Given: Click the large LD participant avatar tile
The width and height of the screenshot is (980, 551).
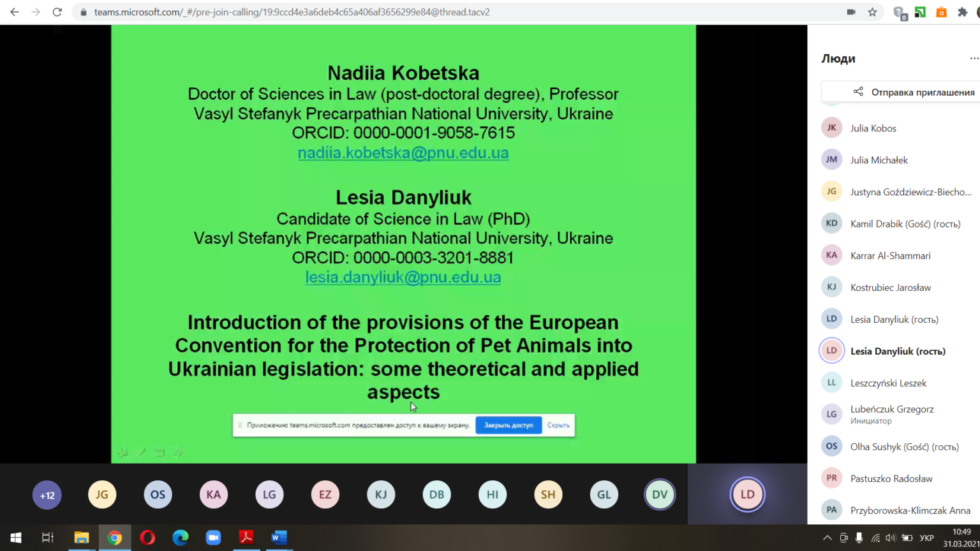Looking at the screenshot, I should point(747,494).
